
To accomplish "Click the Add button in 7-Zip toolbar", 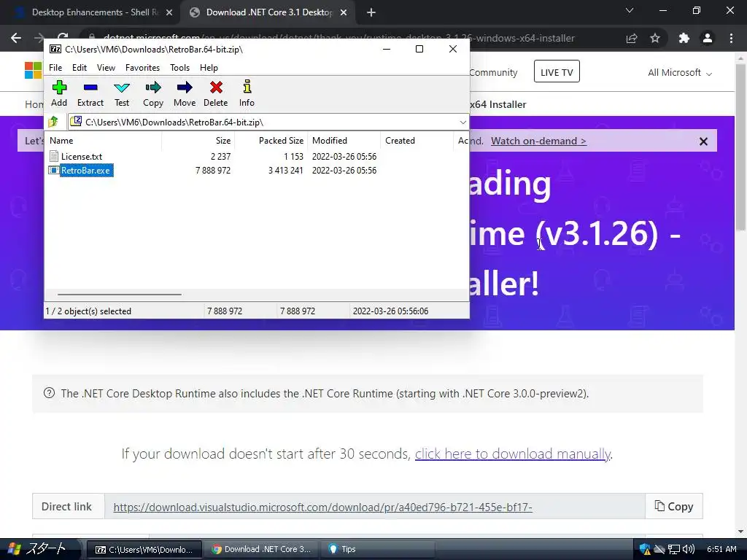I will point(59,94).
